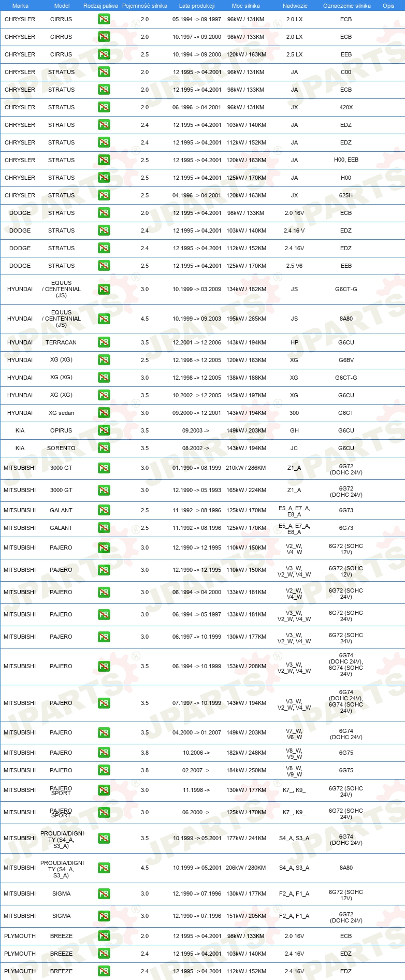The height and width of the screenshot is (980, 405).
Task: Click production date 10.2006 ->
Action: [x=196, y=753]
